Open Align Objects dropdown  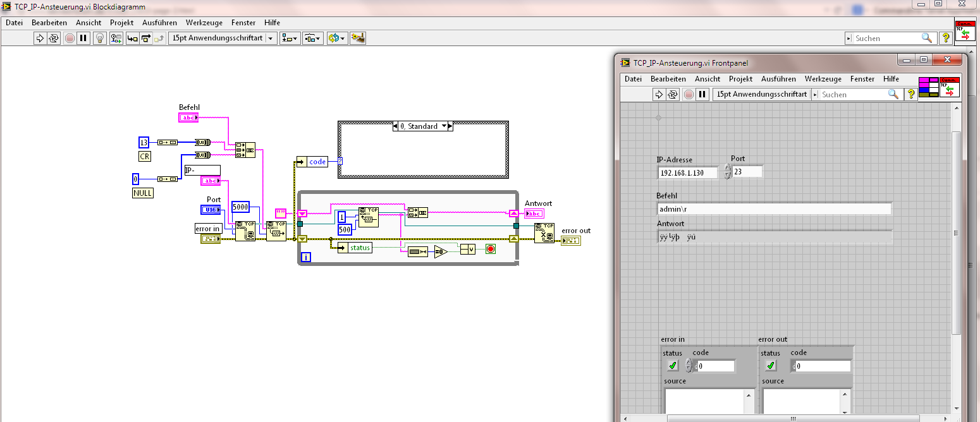click(x=290, y=39)
